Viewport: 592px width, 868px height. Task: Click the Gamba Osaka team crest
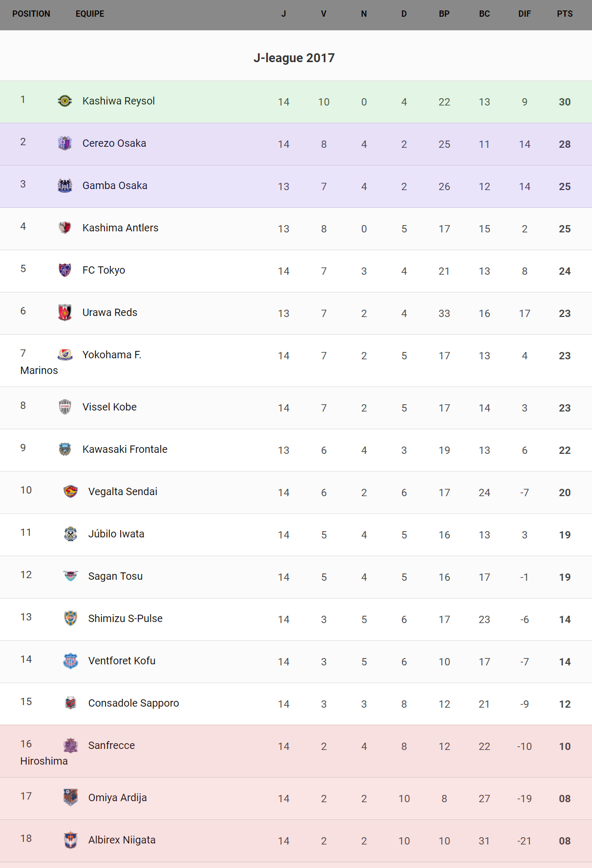(x=65, y=185)
